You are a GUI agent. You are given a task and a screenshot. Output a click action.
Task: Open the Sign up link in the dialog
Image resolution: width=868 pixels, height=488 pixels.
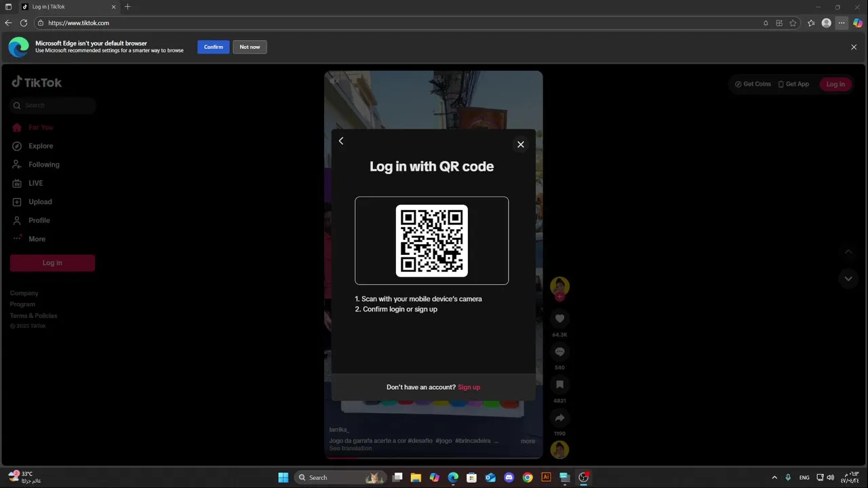tap(469, 387)
